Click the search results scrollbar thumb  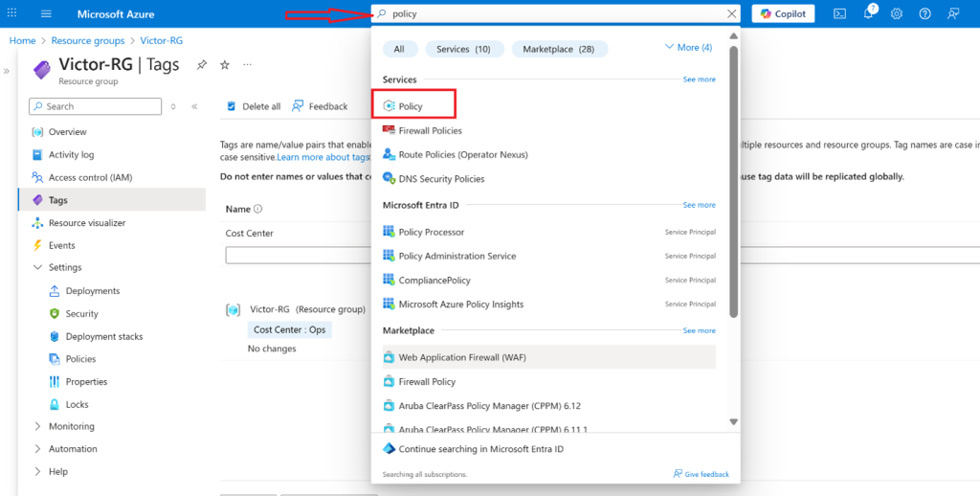[x=734, y=181]
